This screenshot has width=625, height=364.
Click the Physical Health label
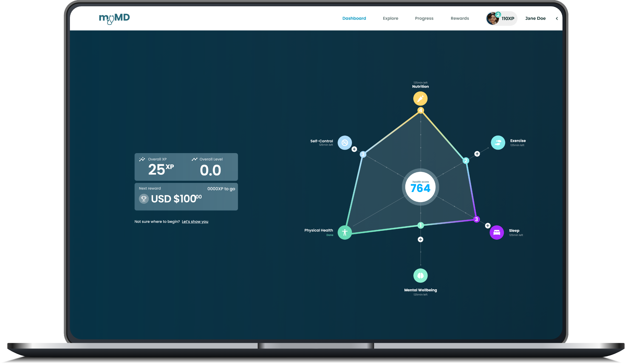pyautogui.click(x=318, y=230)
